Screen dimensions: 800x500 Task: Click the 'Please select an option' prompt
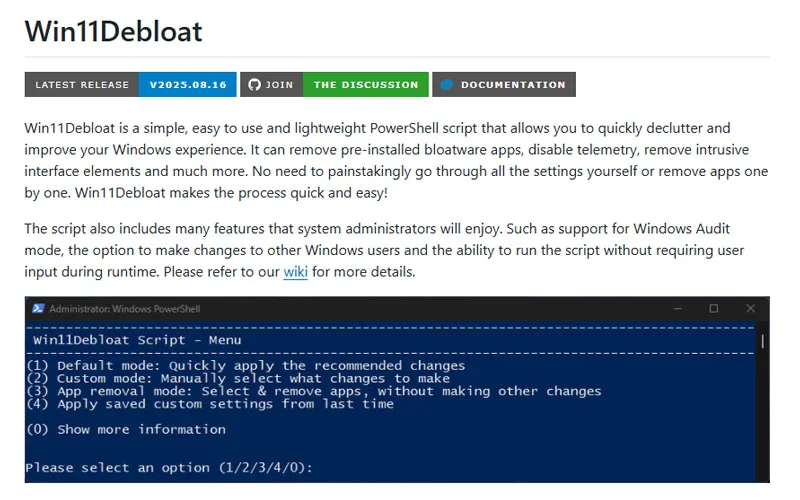[169, 467]
